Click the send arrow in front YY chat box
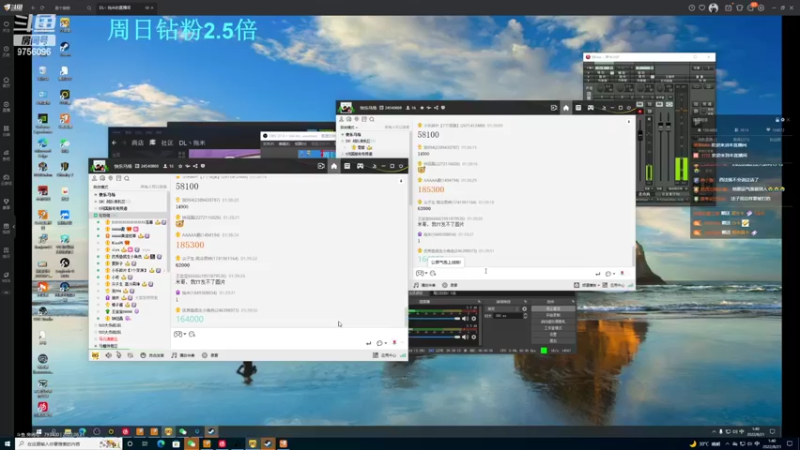 tap(368, 343)
